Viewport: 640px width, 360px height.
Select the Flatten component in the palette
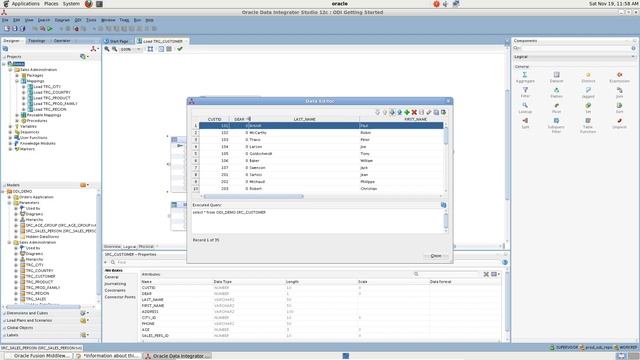(556, 93)
